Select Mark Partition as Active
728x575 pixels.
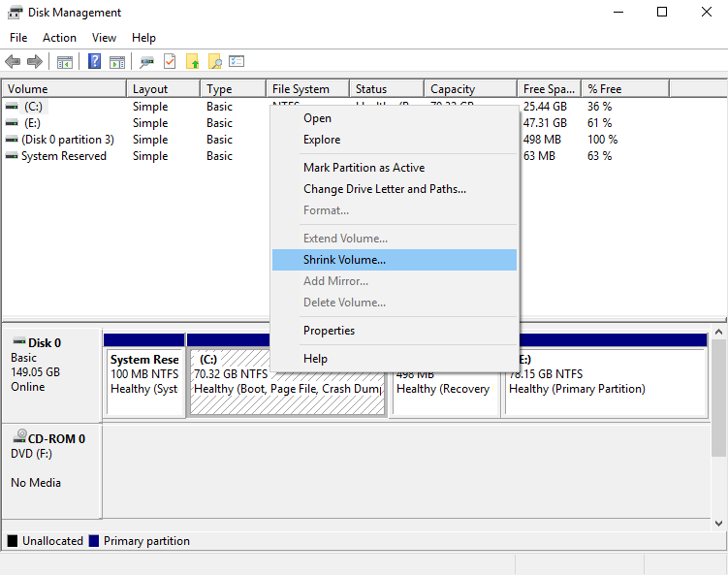tap(395, 168)
